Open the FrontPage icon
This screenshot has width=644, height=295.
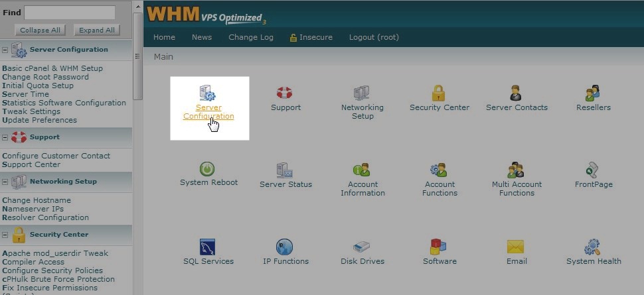[x=593, y=170]
